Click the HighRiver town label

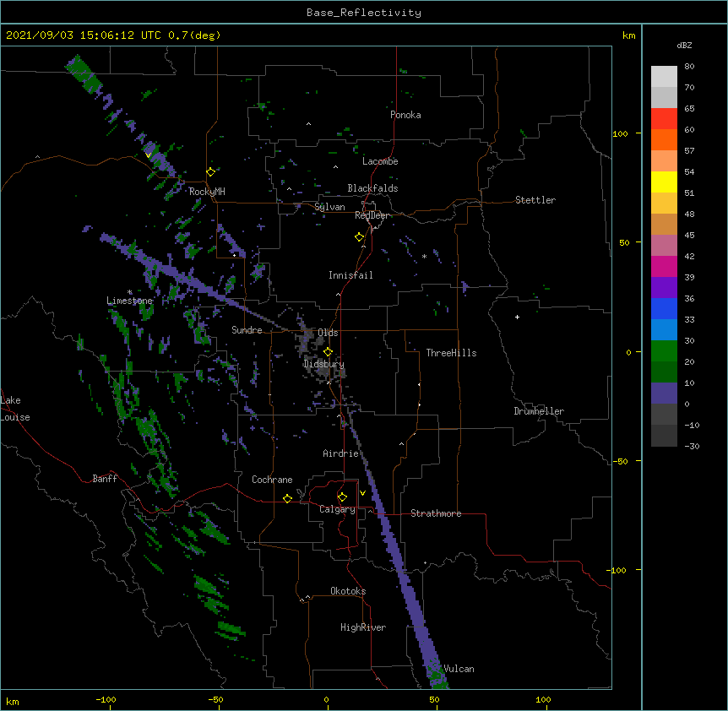pyautogui.click(x=363, y=627)
